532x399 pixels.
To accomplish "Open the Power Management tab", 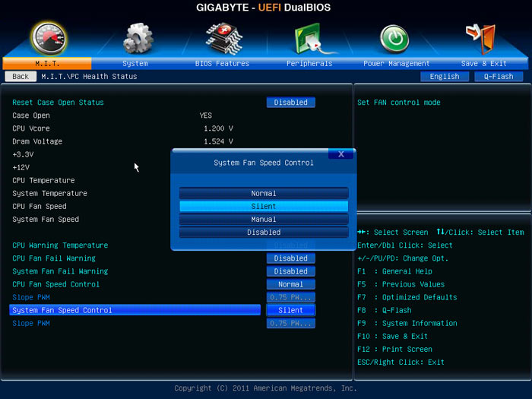I will [396, 63].
